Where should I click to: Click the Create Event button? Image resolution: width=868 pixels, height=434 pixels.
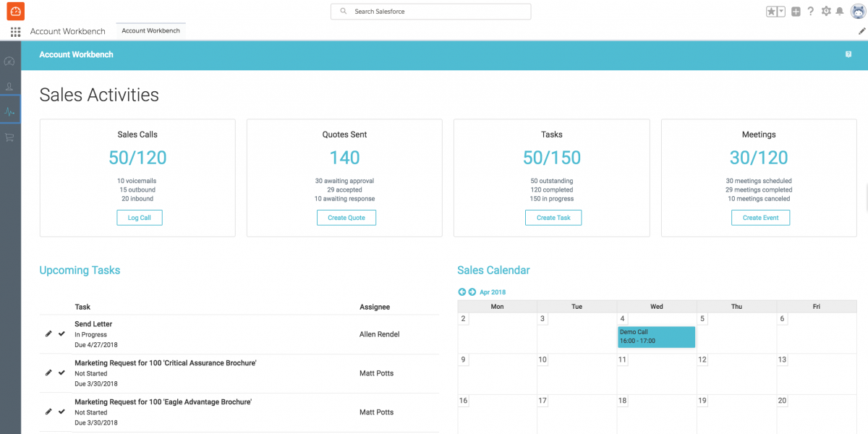pos(761,218)
